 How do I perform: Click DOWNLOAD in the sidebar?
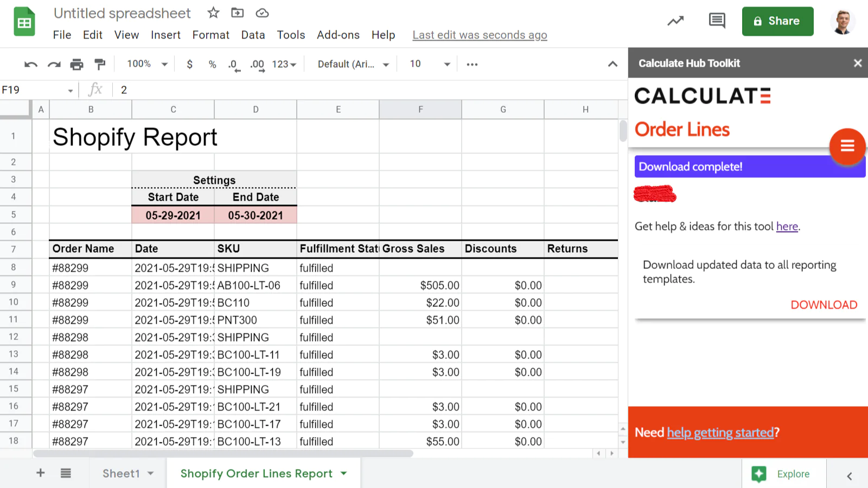tap(824, 305)
